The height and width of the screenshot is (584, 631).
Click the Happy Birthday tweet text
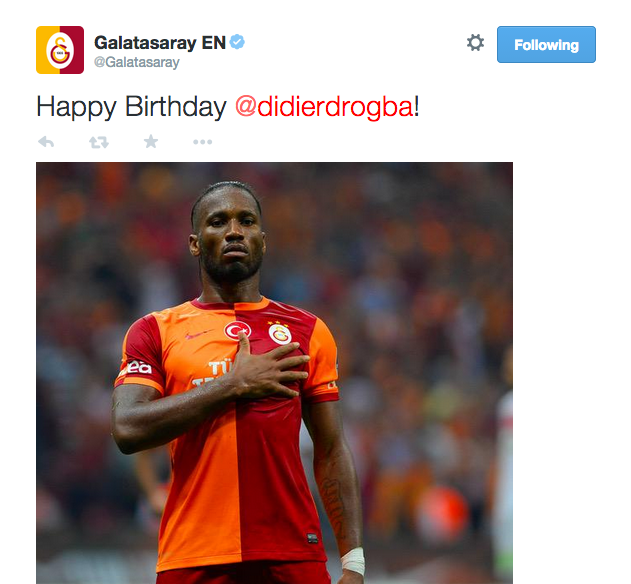tap(228, 107)
